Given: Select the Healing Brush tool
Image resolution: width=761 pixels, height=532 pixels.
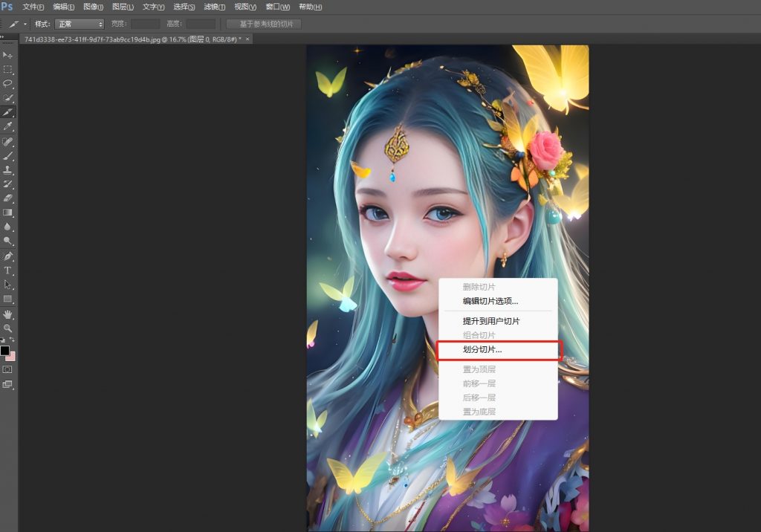Looking at the screenshot, I should click(7, 142).
